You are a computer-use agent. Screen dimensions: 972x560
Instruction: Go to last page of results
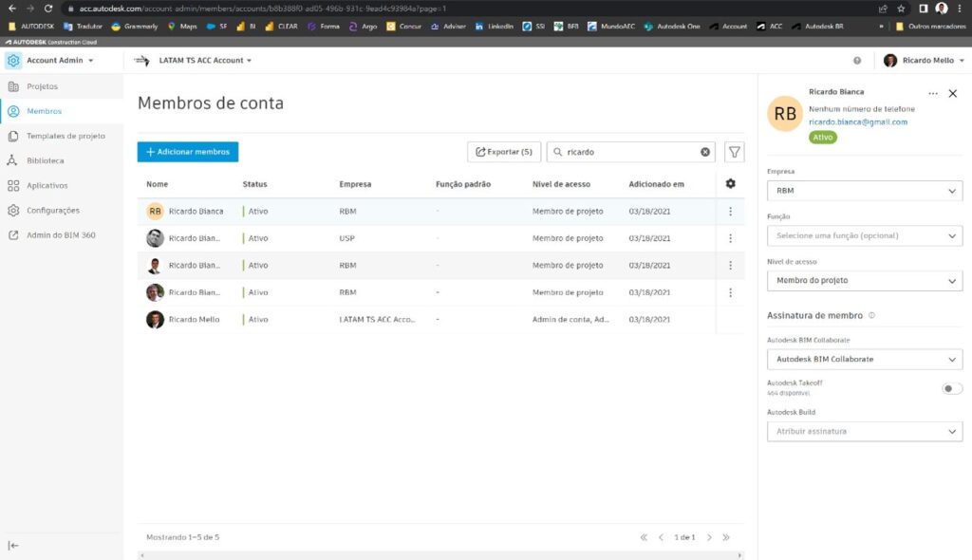(726, 537)
